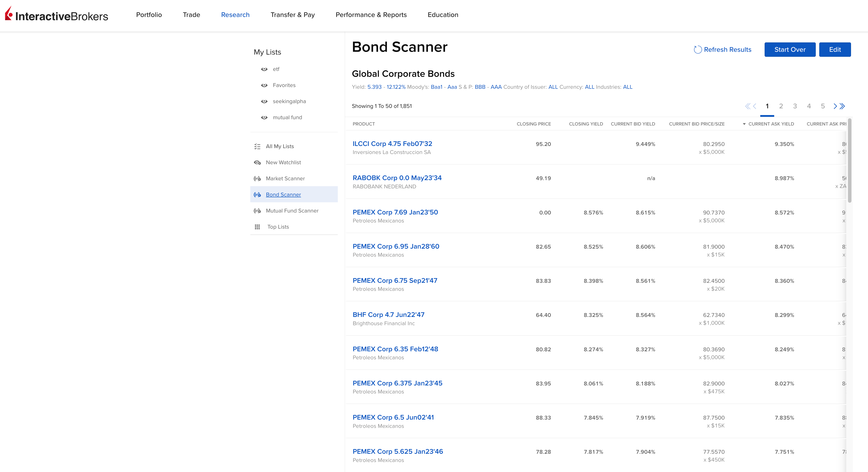This screenshot has width=868, height=472.
Task: Open the Portfolio menu
Action: 149,15
